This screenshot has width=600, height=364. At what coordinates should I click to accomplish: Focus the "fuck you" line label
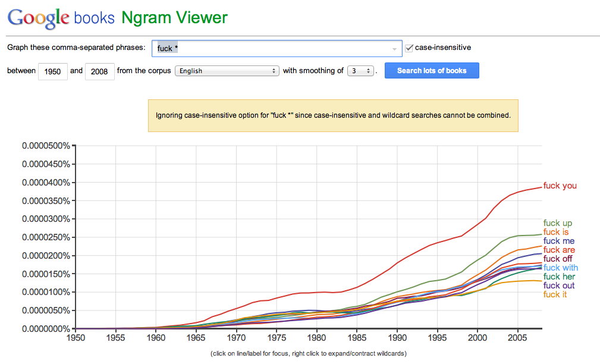560,186
